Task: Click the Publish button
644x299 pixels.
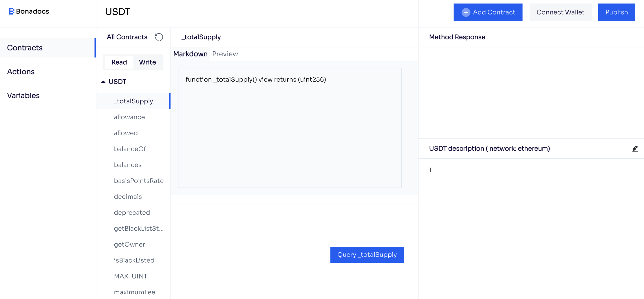Action: pos(616,12)
